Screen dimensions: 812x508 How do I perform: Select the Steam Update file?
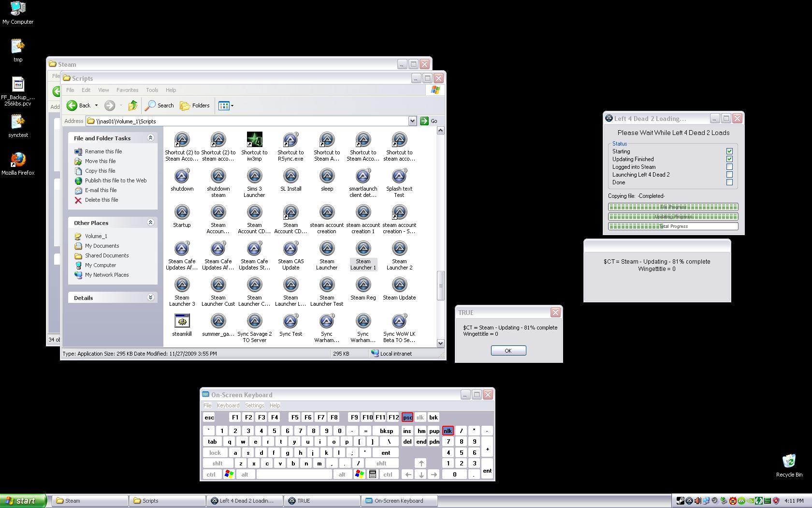point(399,289)
